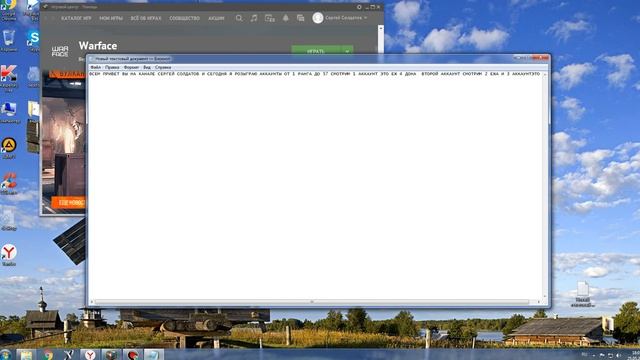Screen dimensions: 640x360
Task: Open Каталог игр tab in Game Center
Action: [76, 18]
